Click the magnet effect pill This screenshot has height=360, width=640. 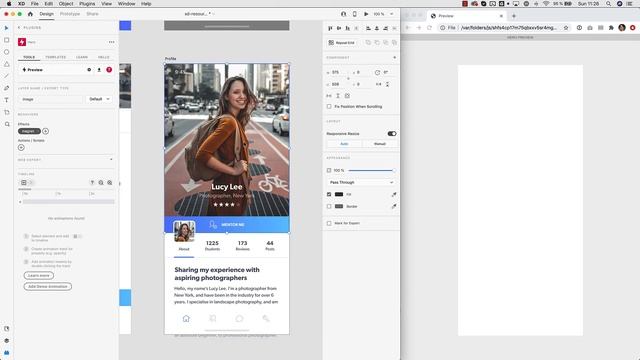coord(29,131)
